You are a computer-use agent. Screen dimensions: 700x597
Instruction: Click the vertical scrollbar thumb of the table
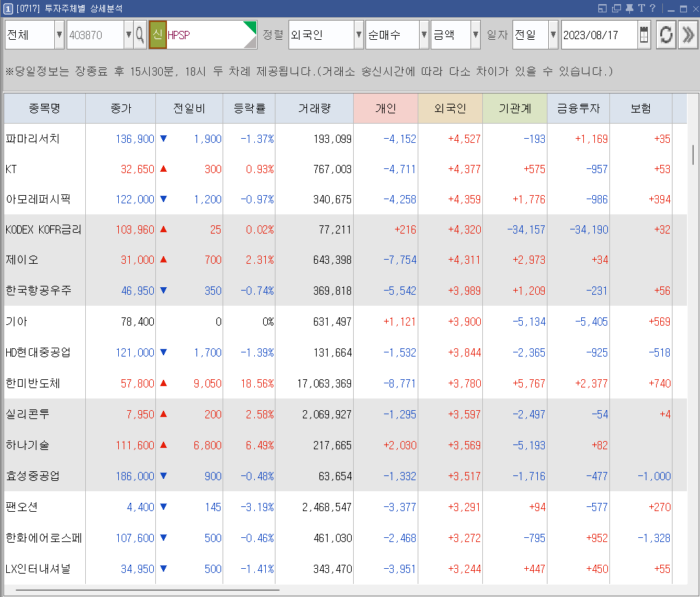pyautogui.click(x=693, y=155)
